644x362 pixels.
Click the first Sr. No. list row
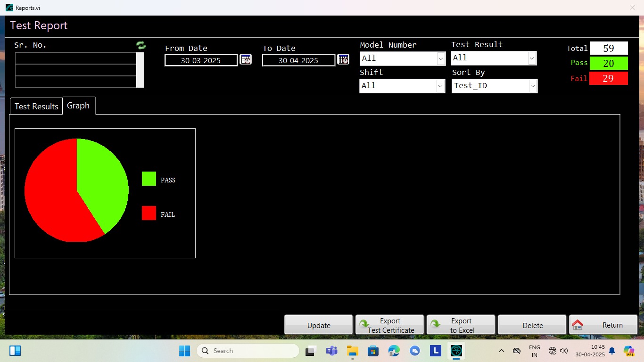[x=75, y=58]
